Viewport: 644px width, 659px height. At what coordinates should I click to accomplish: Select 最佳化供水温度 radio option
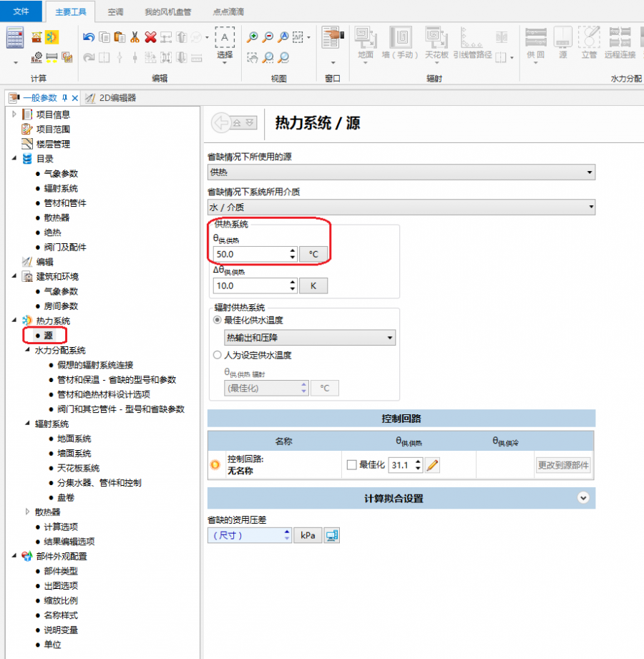(218, 321)
